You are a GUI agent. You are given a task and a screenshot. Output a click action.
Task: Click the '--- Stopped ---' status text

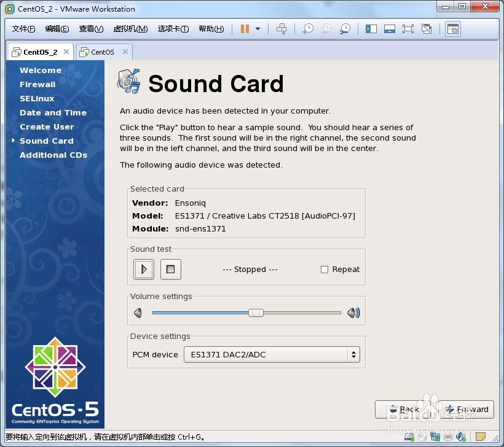point(250,269)
